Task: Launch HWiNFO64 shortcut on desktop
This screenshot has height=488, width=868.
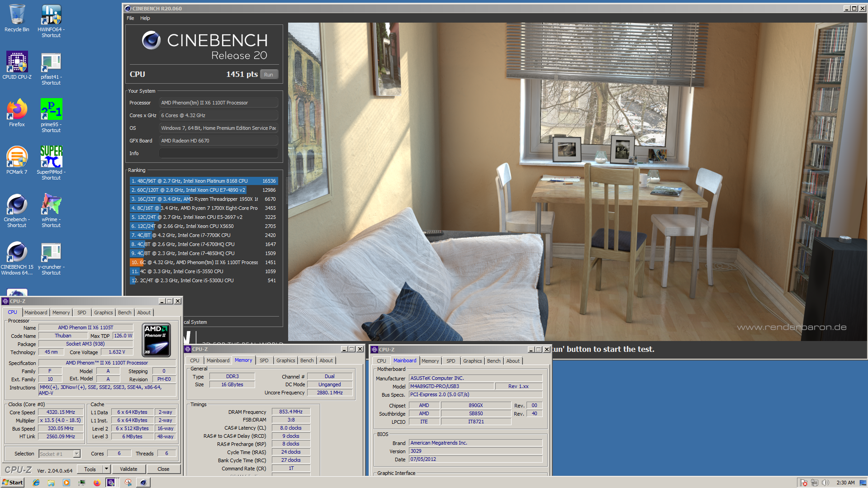Action: click(51, 20)
